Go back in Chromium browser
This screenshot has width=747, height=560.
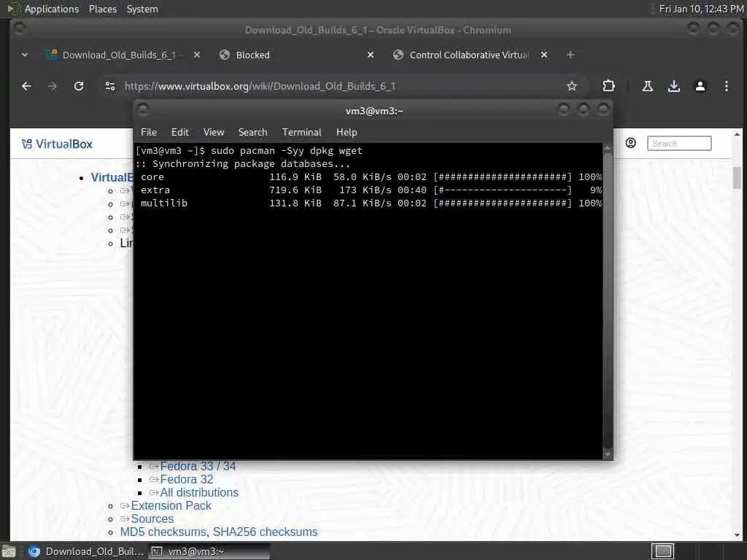click(27, 86)
